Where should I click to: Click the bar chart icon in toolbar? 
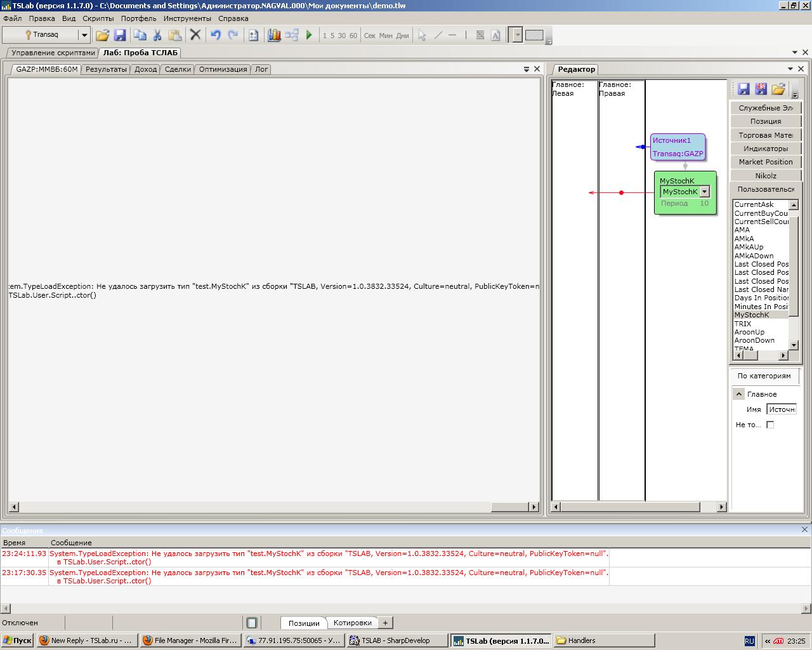coord(274,36)
